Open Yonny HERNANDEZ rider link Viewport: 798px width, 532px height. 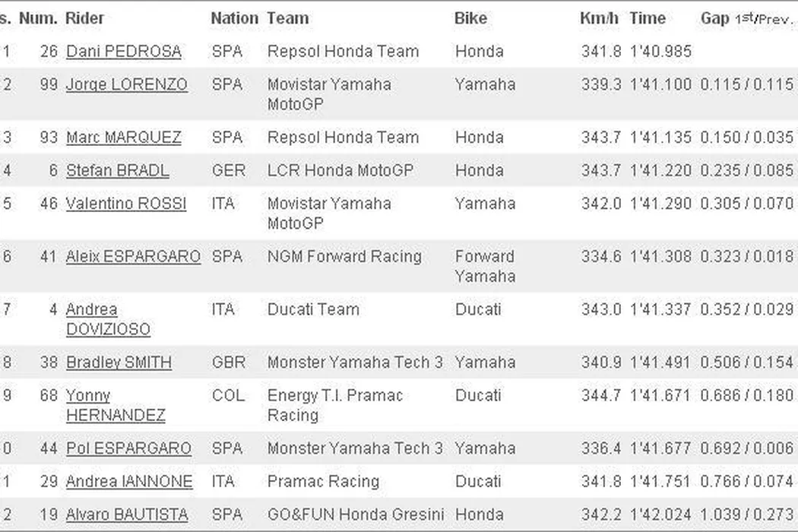coord(115,405)
